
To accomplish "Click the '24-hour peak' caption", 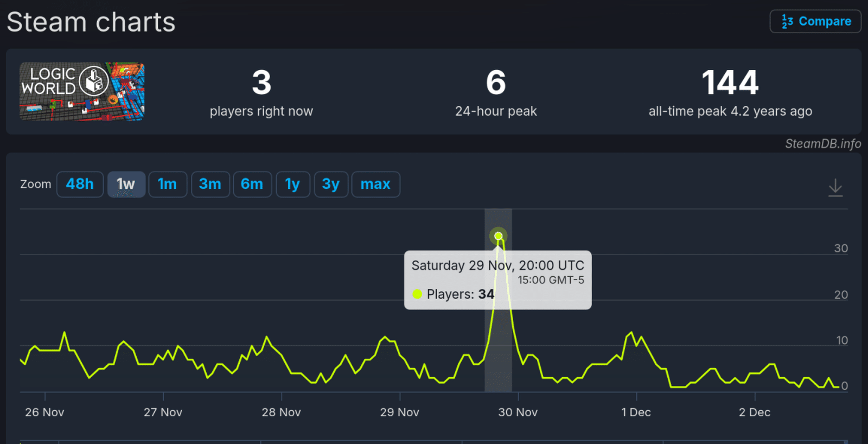I will [496, 111].
